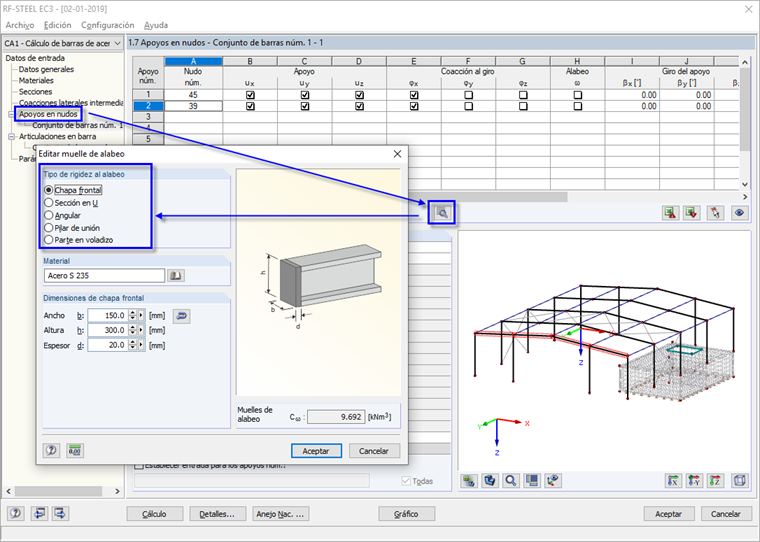Viewport: 760px width, 542px height.
Task: Import table from Excel icon
Action: point(692,212)
